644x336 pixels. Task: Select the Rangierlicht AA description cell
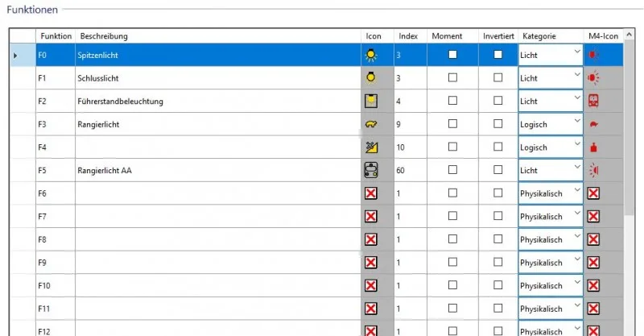point(218,170)
